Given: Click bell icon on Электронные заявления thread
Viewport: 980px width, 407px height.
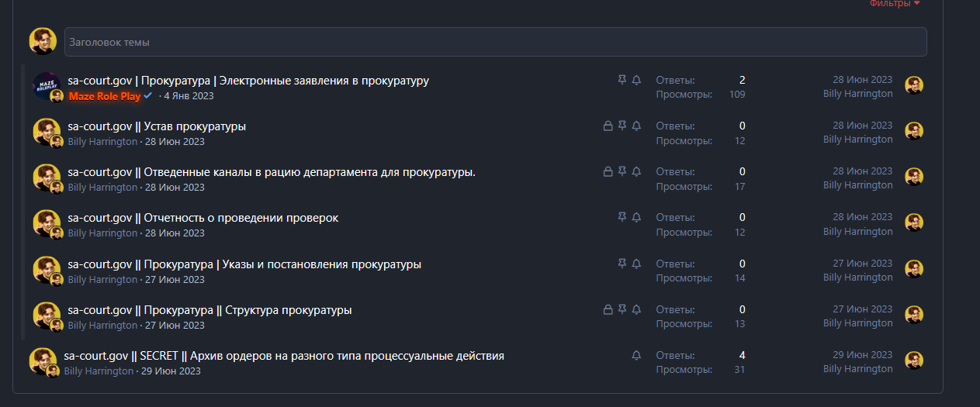Looking at the screenshot, I should [636, 81].
